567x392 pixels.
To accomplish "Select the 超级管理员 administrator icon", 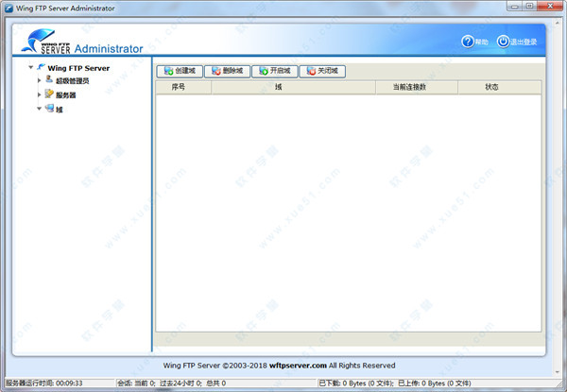I will click(x=49, y=79).
